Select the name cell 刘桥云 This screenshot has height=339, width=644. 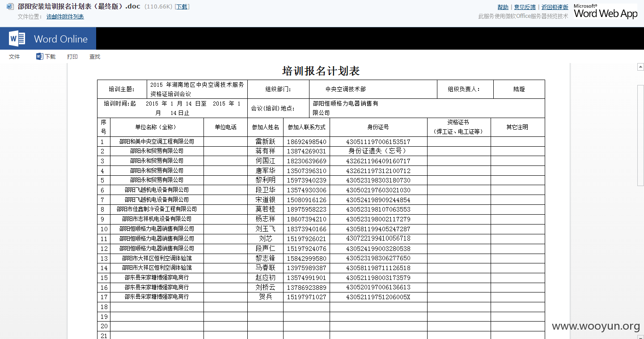[x=265, y=287]
